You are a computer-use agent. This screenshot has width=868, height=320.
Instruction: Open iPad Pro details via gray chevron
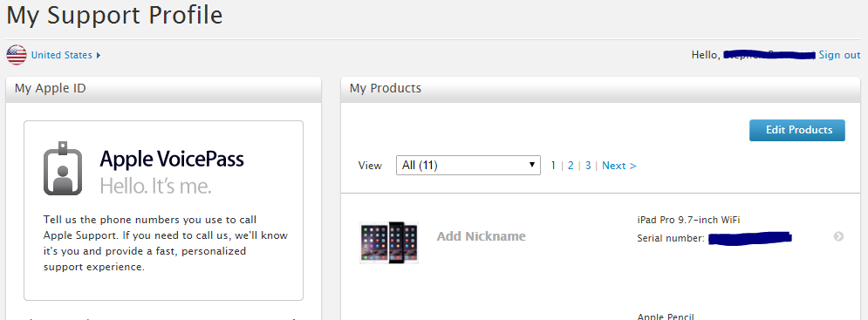pos(838,236)
